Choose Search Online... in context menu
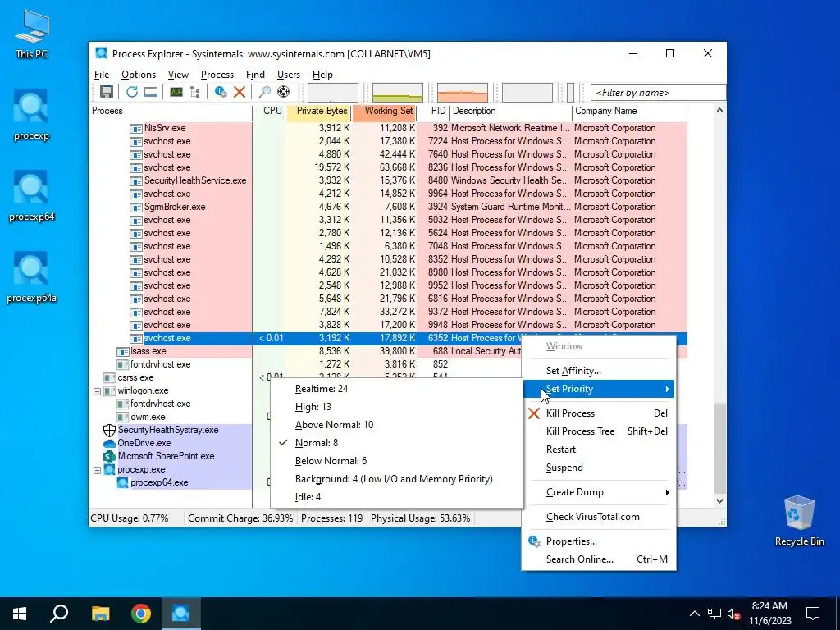The image size is (840, 630). click(x=598, y=559)
